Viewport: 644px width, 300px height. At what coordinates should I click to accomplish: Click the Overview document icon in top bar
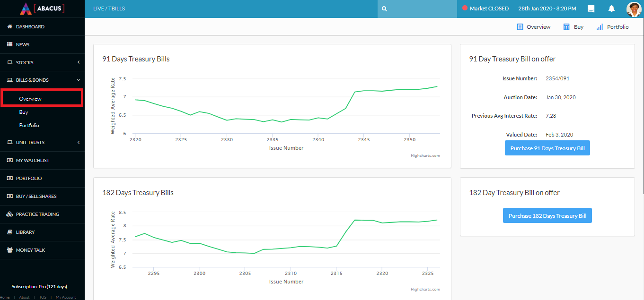coord(520,27)
